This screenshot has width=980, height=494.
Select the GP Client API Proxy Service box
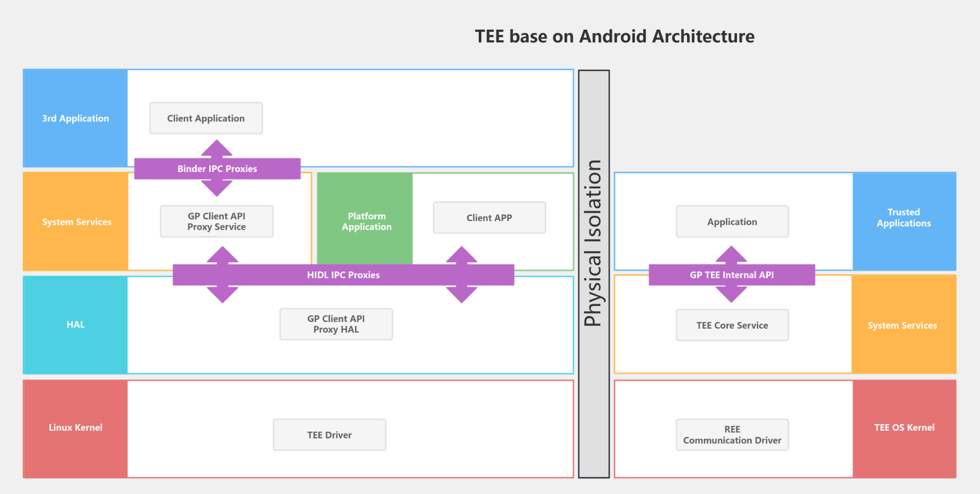[x=216, y=221]
